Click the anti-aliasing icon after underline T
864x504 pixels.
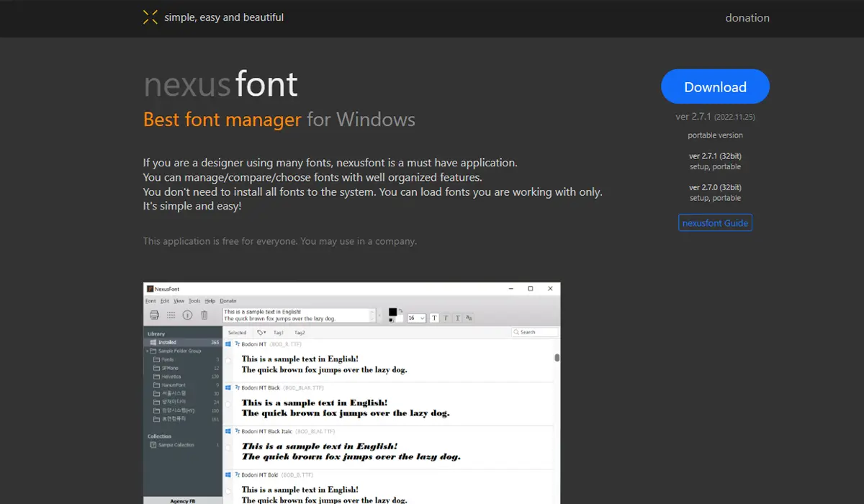469,318
